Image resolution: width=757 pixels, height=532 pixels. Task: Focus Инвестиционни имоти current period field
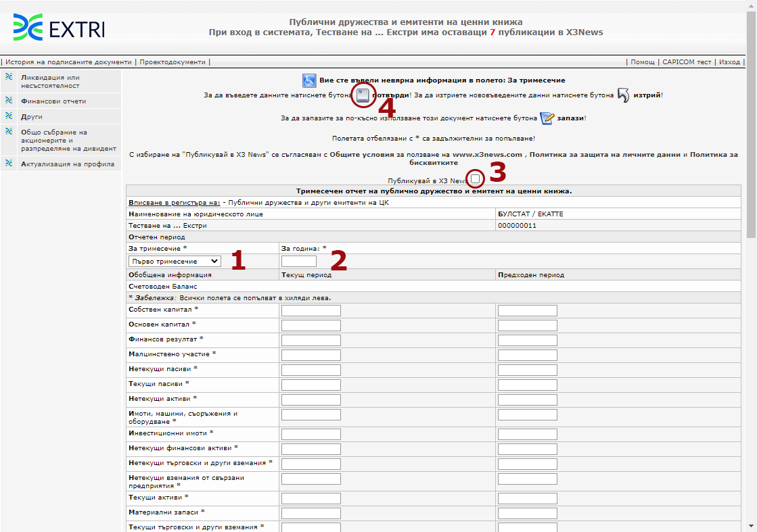tap(311, 434)
